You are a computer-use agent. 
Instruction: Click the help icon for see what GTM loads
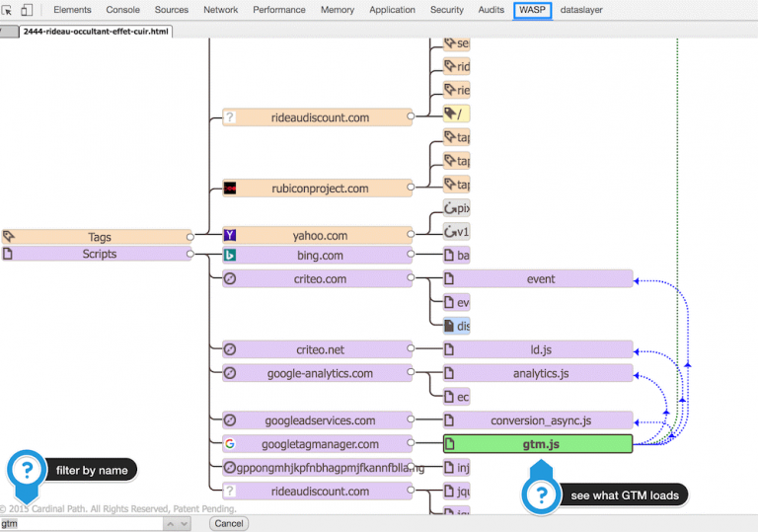click(x=540, y=494)
